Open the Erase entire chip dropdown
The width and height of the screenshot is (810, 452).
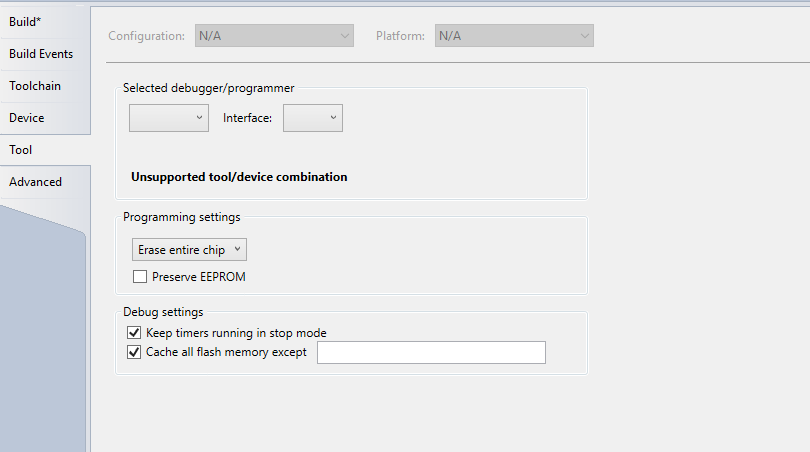tap(189, 249)
